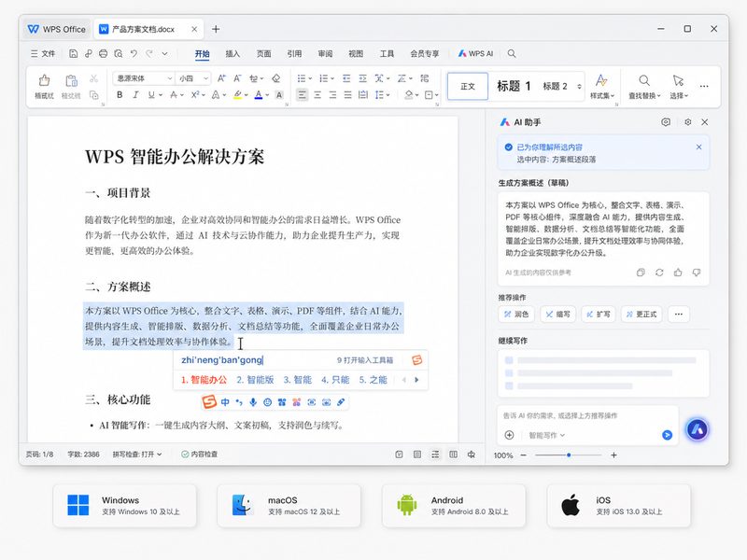Screen dimensions: 747x560
Task: Click the clear formatting eraser icon
Action: (x=276, y=78)
